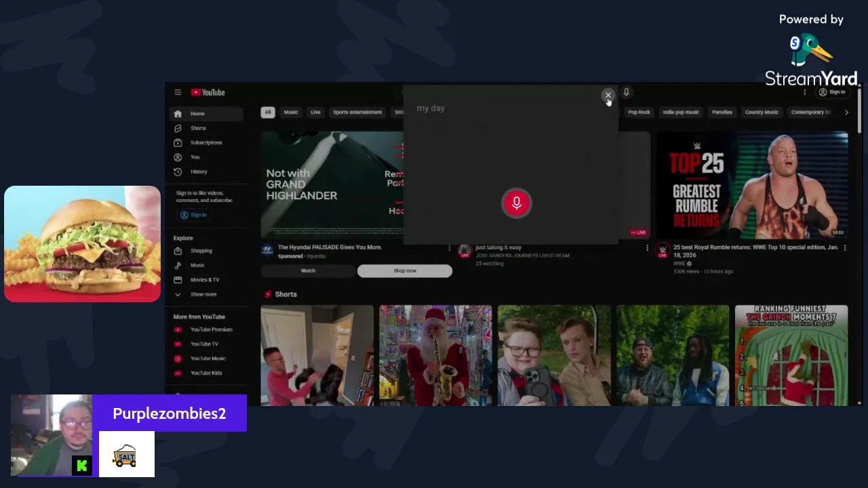This screenshot has height=488, width=868.
Task: Select the Indie pop music chip
Action: click(681, 113)
